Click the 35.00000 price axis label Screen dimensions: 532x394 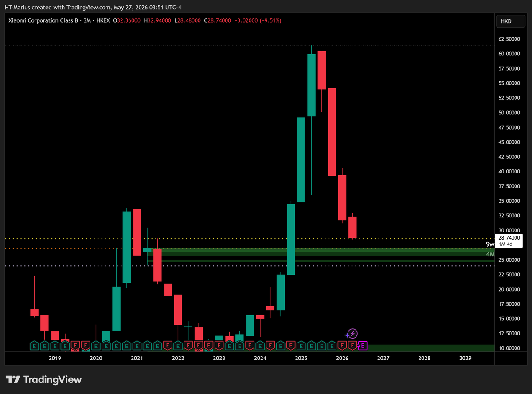pyautogui.click(x=509, y=201)
